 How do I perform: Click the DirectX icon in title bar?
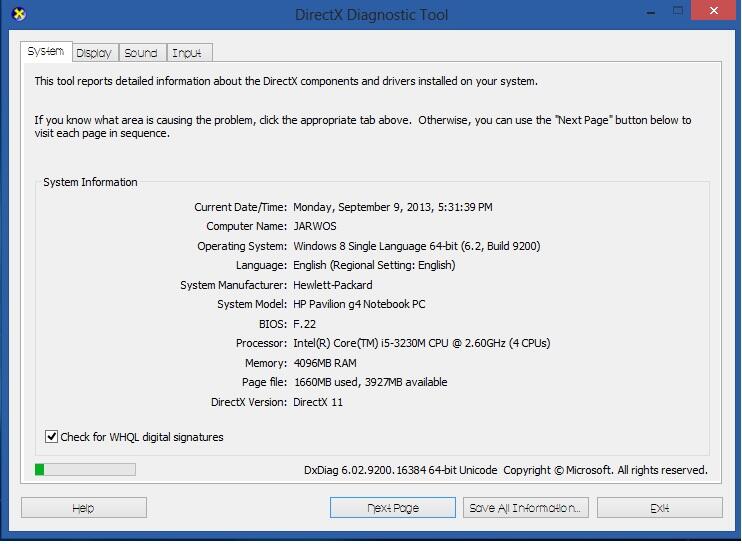point(18,14)
